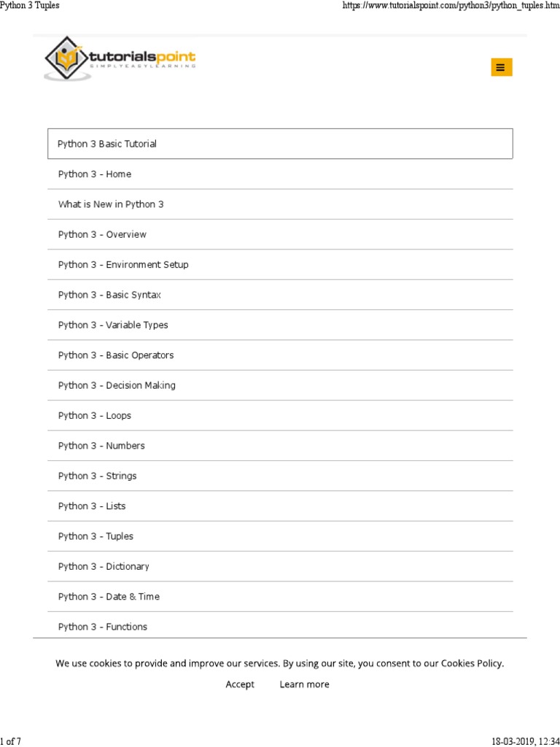The height and width of the screenshot is (747, 560).
Task: Open Python 3 - Date & Time
Action: coord(109,597)
